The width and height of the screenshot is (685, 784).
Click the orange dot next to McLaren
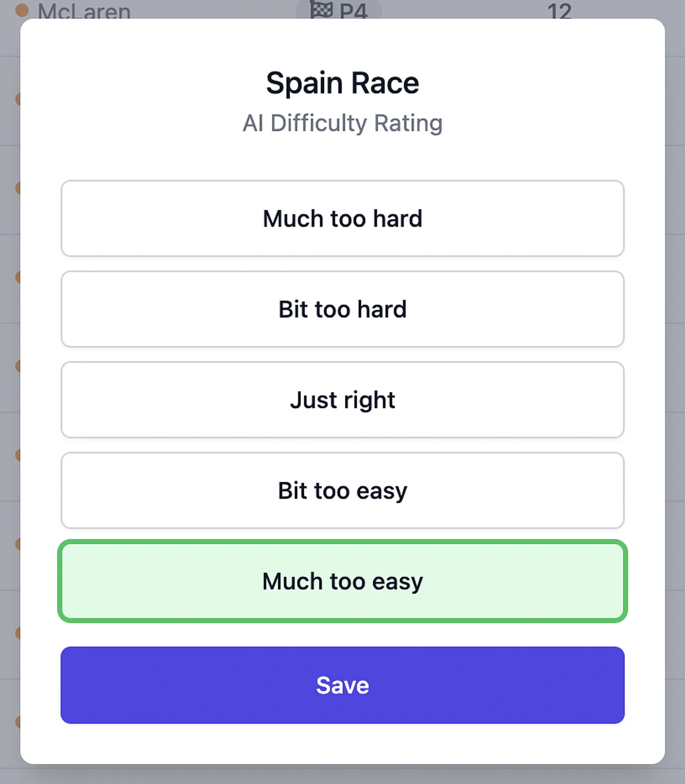point(21,9)
